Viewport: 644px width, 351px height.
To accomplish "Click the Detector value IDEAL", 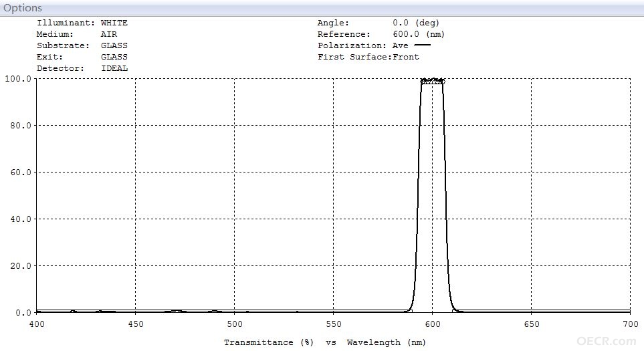I will 114,69.
